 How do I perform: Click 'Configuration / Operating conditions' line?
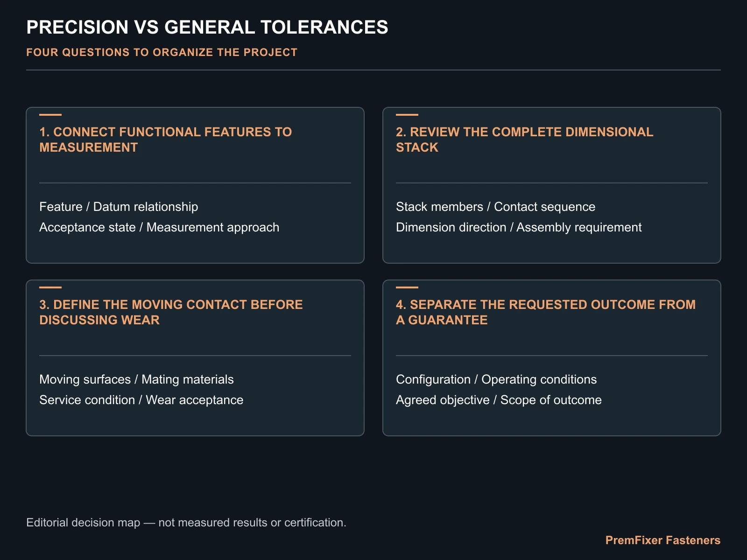[496, 379]
